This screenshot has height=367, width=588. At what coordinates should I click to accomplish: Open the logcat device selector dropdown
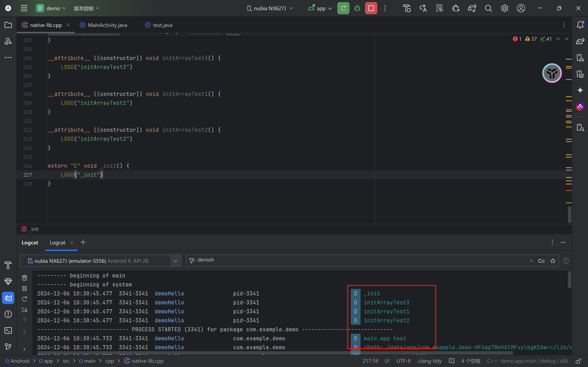click(x=175, y=261)
